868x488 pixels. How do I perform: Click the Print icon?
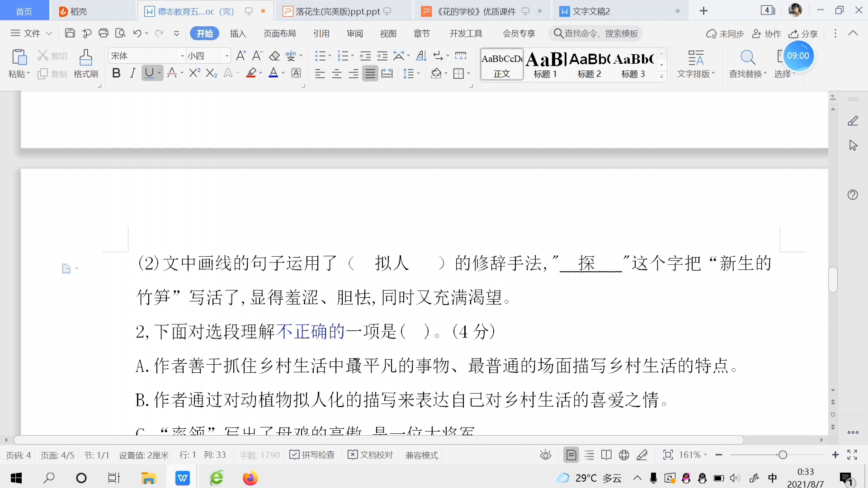pyautogui.click(x=104, y=33)
